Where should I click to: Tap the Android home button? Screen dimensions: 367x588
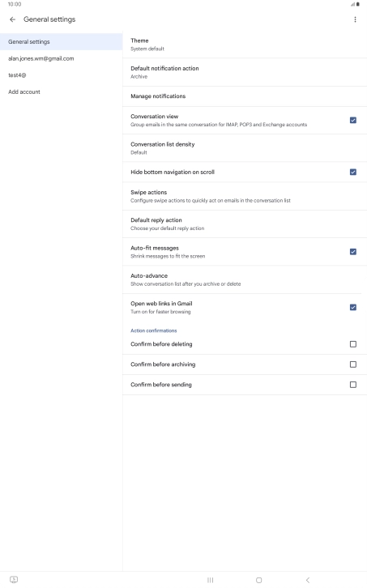click(x=258, y=580)
